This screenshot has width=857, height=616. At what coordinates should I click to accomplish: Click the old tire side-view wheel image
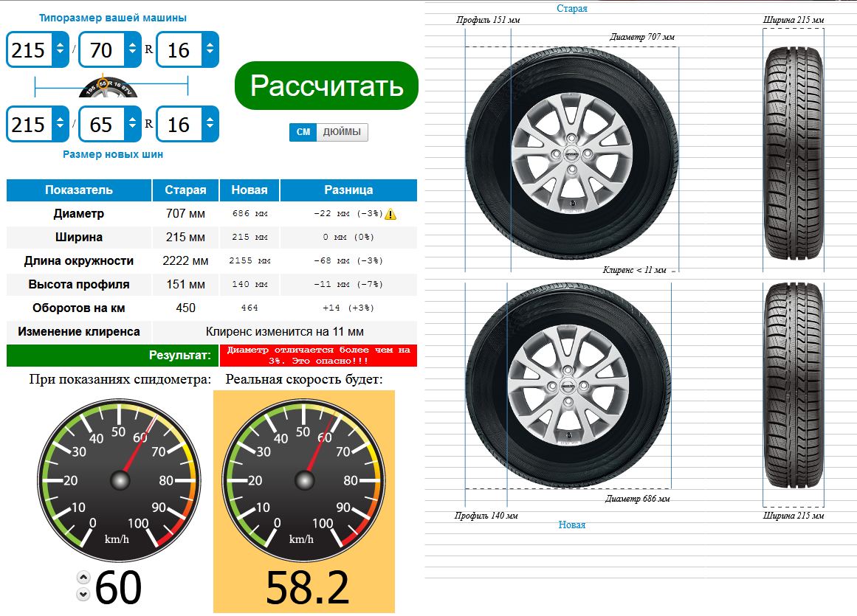(571, 153)
